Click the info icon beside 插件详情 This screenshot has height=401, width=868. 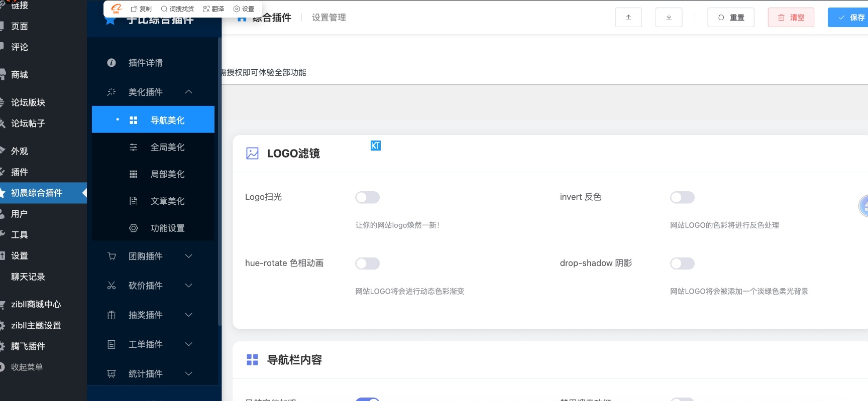(112, 63)
